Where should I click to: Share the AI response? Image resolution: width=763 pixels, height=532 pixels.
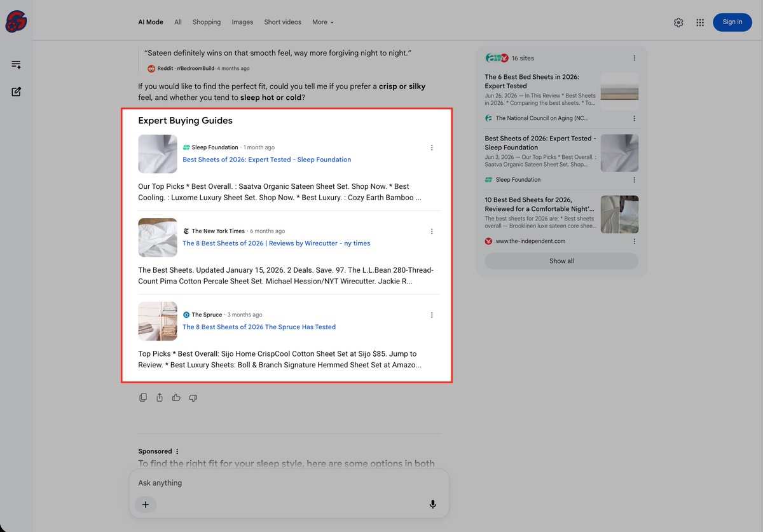pos(160,398)
